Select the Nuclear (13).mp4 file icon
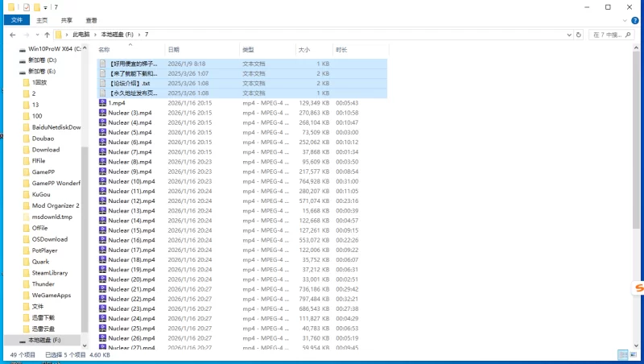Viewport: 644px width, 364px height. coord(103,210)
